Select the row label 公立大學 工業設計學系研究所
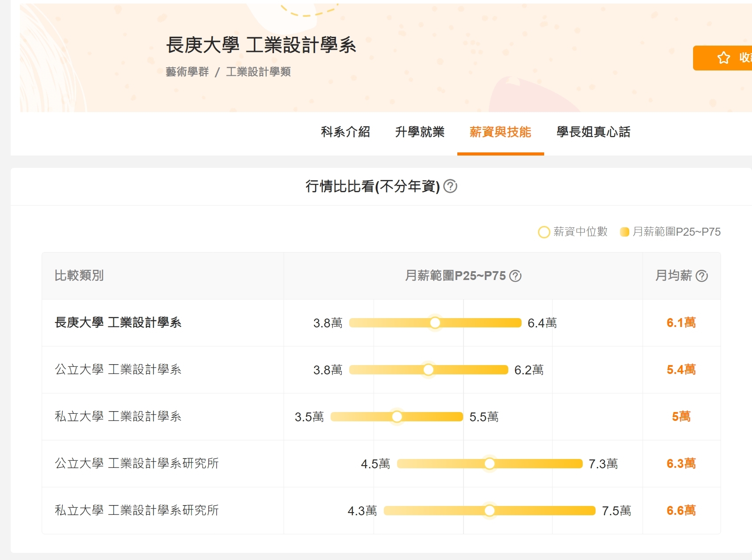This screenshot has height=560, width=752. pos(136,463)
